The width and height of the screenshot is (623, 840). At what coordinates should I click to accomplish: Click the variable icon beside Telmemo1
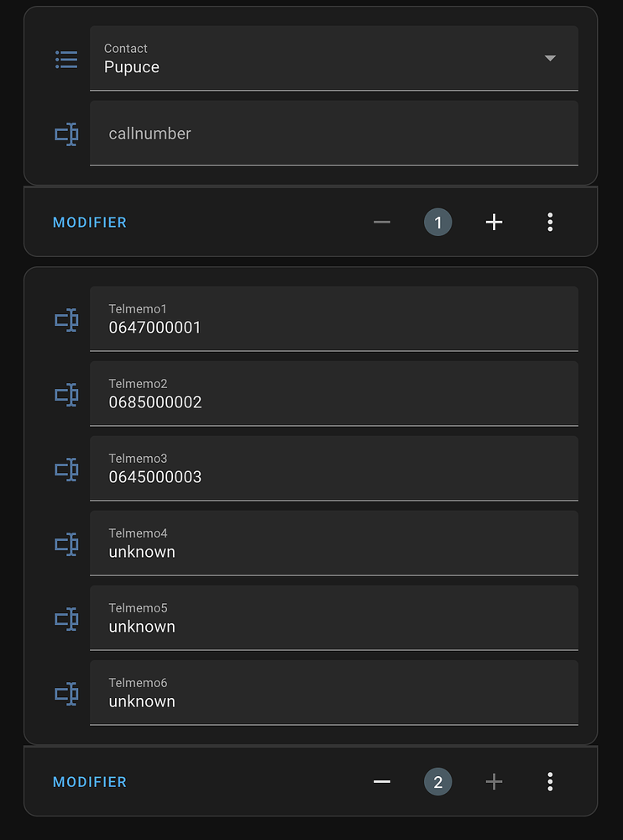(66, 319)
